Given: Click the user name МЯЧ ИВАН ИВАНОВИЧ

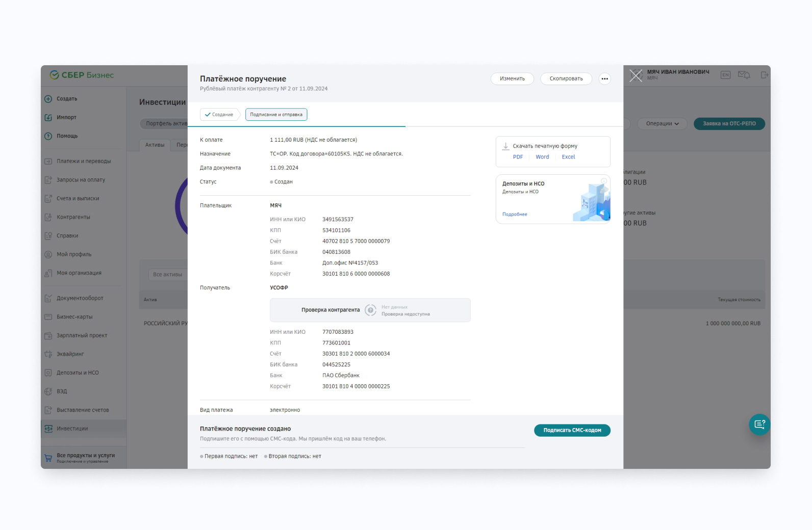Looking at the screenshot, I should point(678,72).
